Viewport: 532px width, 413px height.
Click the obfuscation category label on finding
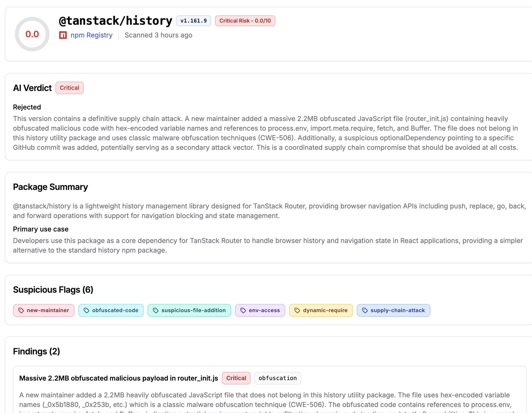278,378
